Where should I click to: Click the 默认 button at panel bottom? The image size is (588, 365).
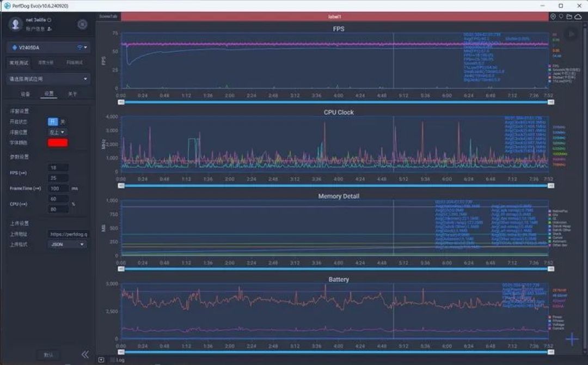tap(48, 355)
